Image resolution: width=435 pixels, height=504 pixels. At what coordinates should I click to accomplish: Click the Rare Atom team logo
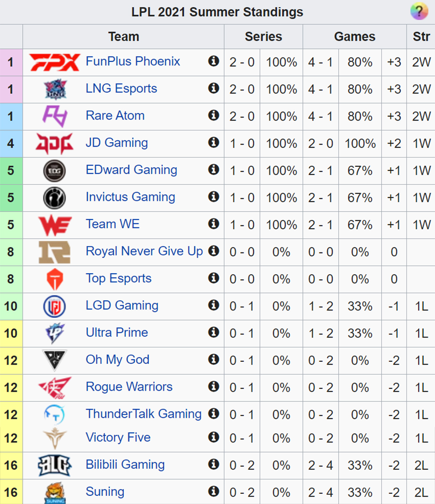tap(55, 116)
